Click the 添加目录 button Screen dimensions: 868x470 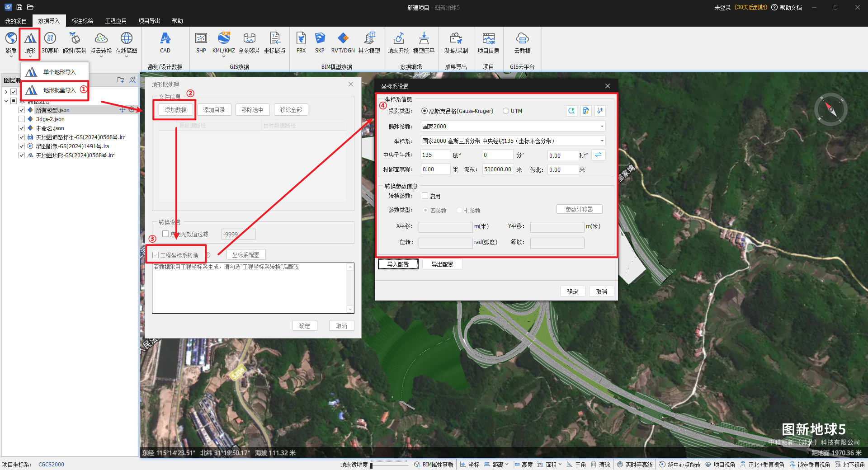tap(214, 110)
